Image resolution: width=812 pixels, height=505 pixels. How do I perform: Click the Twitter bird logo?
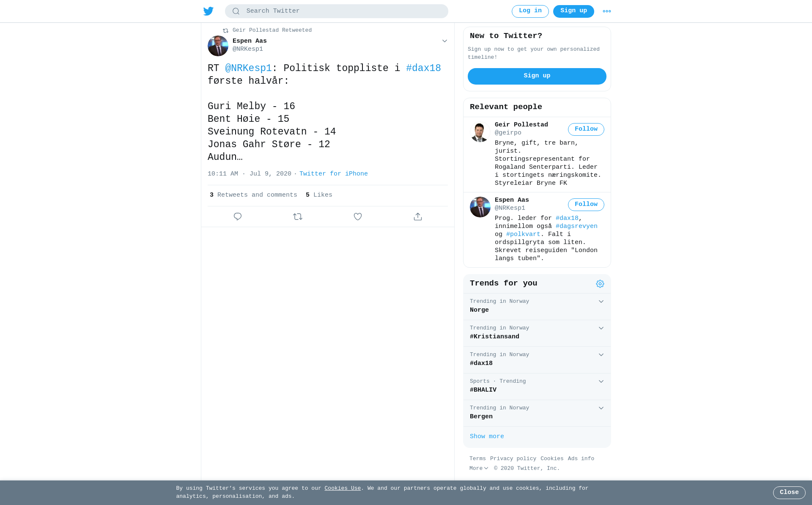click(x=208, y=11)
